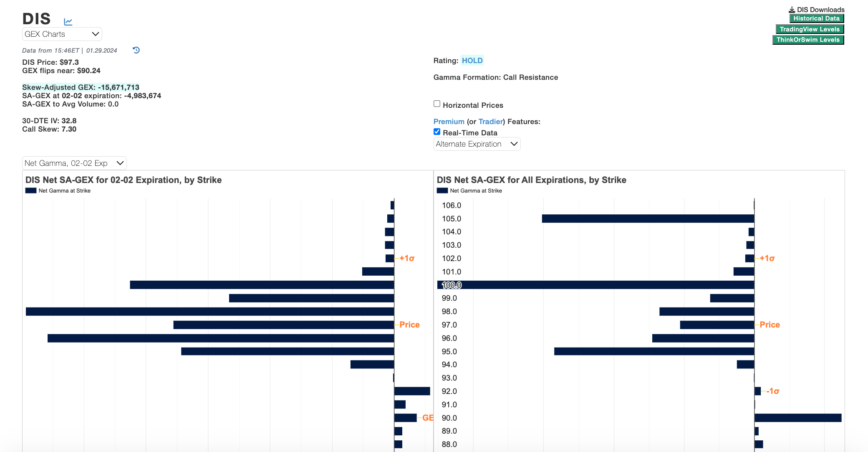The height and width of the screenshot is (452, 868).
Task: Click the highlighted 100.0 strike label
Action: point(452,285)
